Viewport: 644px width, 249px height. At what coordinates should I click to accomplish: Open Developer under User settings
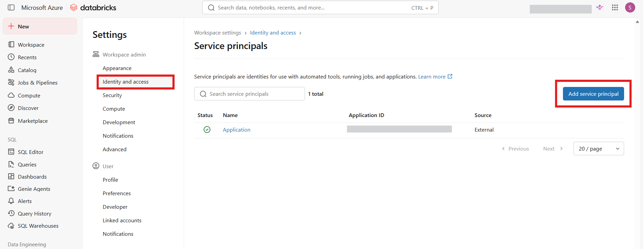pos(115,207)
